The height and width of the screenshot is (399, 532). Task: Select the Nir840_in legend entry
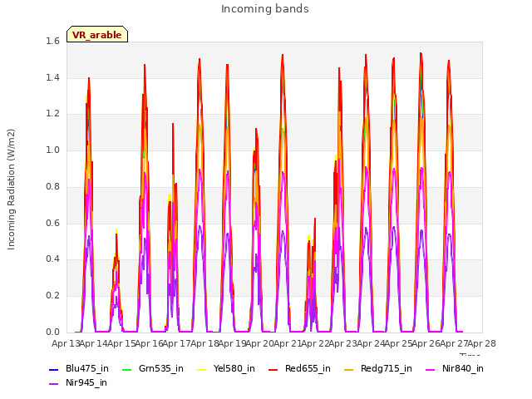pyautogui.click(x=455, y=369)
